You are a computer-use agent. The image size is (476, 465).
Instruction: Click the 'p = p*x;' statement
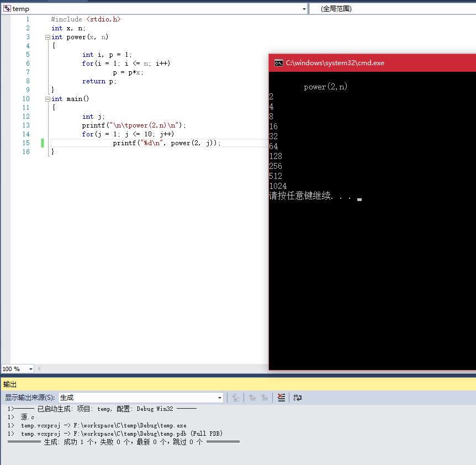point(128,72)
